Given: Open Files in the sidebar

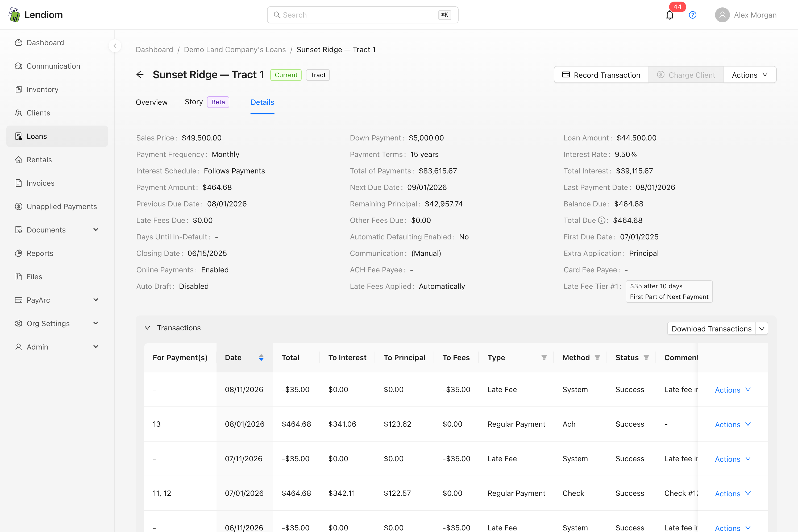Looking at the screenshot, I should pyautogui.click(x=57, y=277).
